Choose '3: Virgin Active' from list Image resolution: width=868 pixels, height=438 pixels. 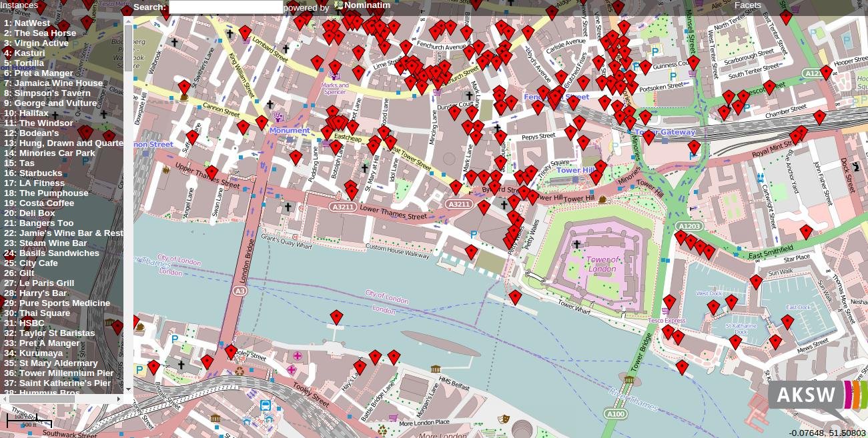36,43
